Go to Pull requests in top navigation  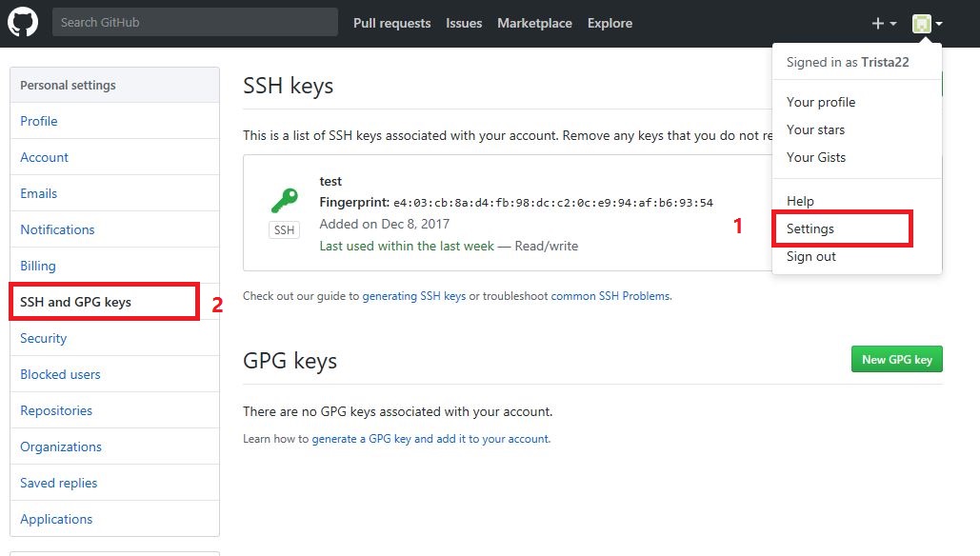[391, 23]
